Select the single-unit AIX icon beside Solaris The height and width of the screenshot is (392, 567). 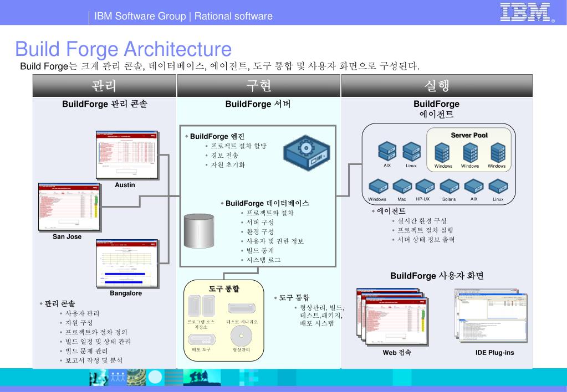tap(474, 187)
